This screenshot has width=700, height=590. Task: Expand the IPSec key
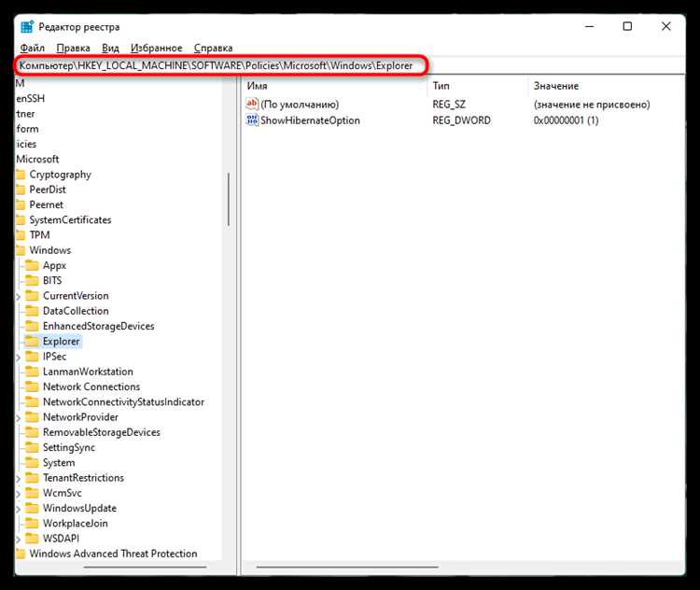click(19, 358)
